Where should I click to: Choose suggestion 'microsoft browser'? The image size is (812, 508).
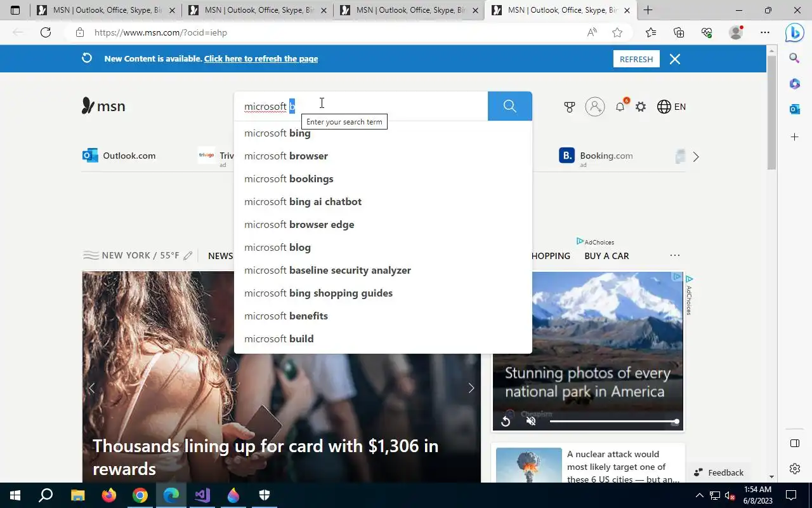pyautogui.click(x=383, y=156)
